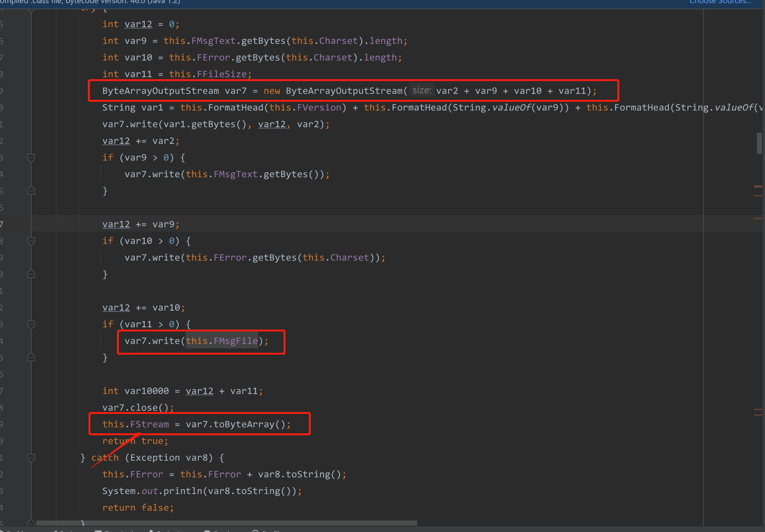Click fold-end marker after FMsgFile write block

[31, 358]
